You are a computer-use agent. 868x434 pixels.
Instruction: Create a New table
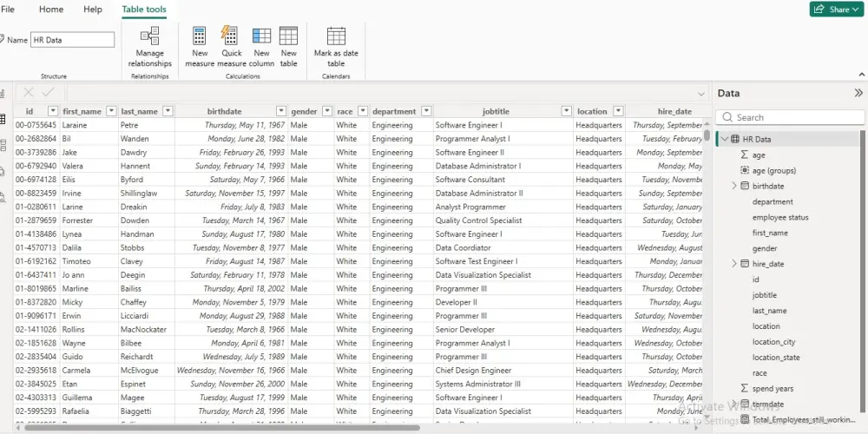tap(288, 47)
